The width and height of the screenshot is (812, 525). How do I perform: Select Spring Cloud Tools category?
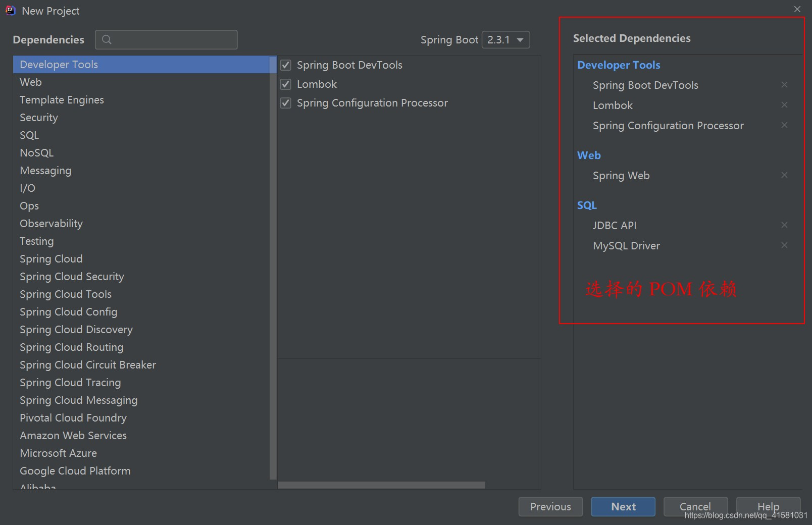pyautogui.click(x=141, y=294)
